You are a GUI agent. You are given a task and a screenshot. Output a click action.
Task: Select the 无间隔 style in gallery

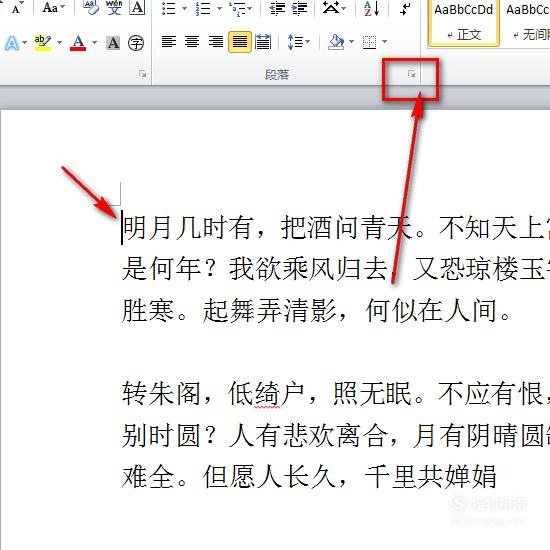(527, 22)
